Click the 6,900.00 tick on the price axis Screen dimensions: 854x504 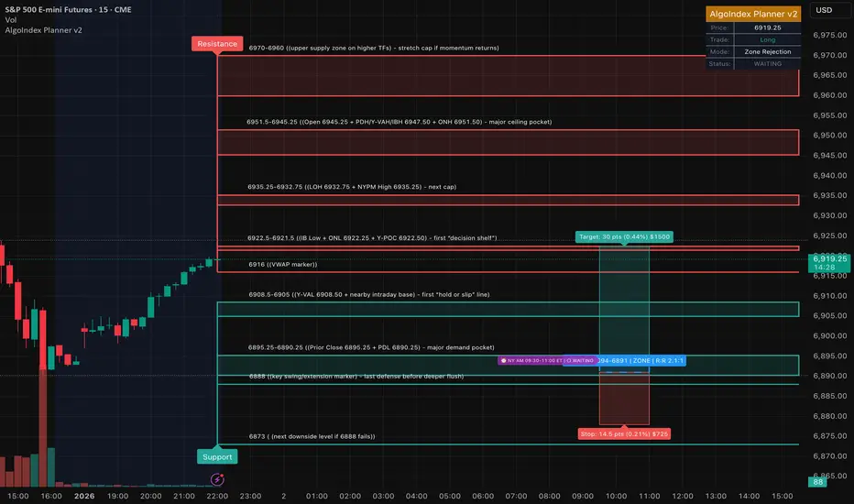tap(830, 335)
